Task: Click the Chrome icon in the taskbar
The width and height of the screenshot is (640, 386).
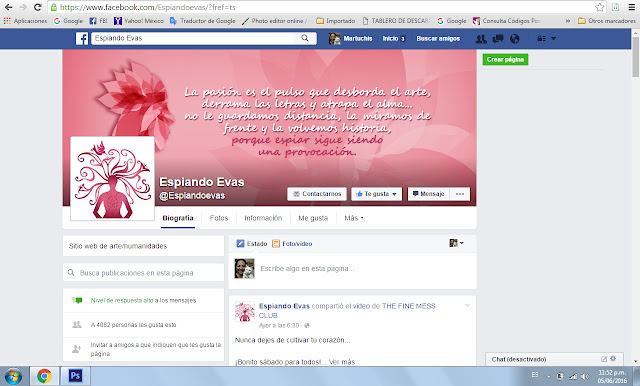Action: pyautogui.click(x=44, y=376)
